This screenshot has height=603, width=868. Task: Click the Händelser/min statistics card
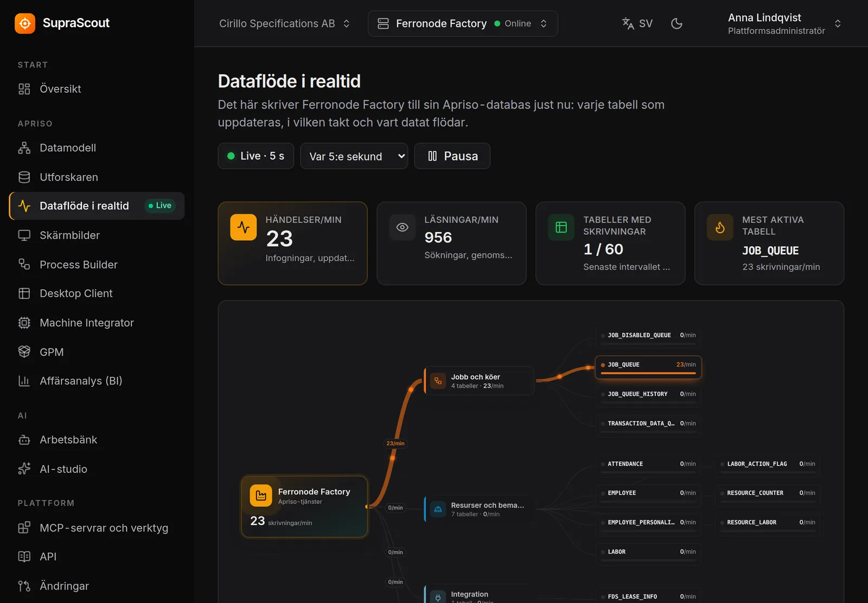point(293,243)
